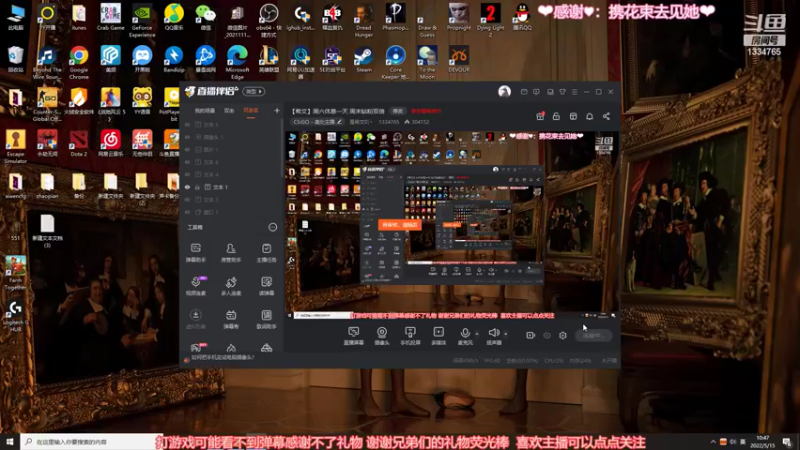The image size is (800, 450).
Task: Click the red link text beside title
Action: pyautogui.click(x=426, y=111)
